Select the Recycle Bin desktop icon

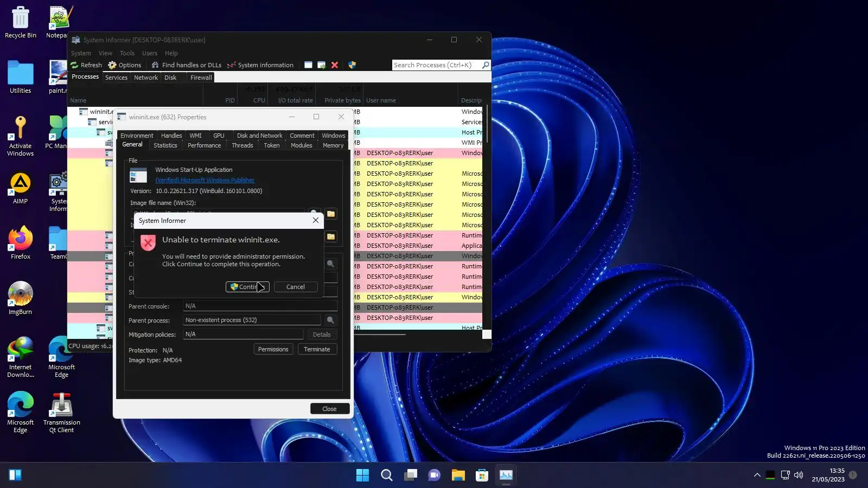tap(21, 22)
